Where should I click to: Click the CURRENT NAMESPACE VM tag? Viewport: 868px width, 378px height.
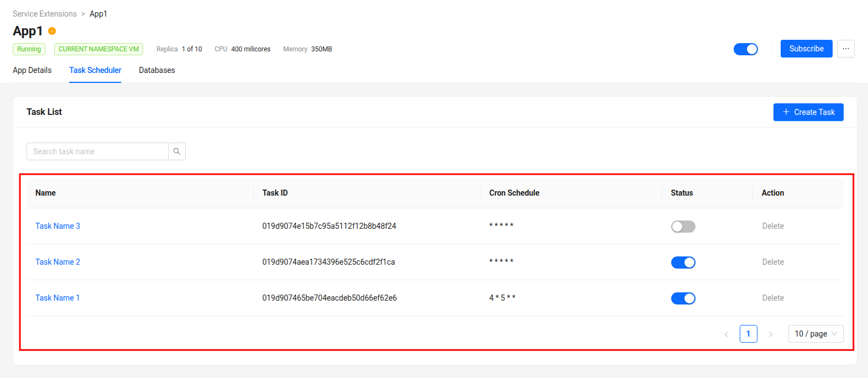tap(98, 49)
